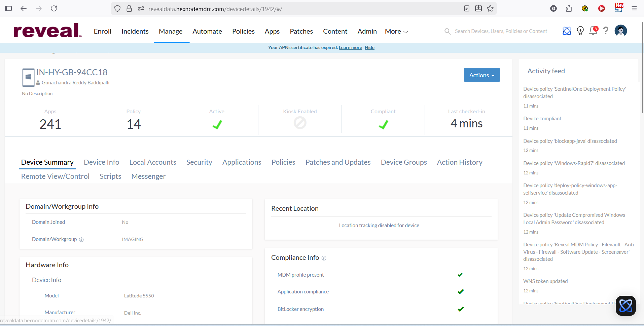Hide the APNs certificate banner
Viewport: 644px width, 326px height.
(369, 47)
